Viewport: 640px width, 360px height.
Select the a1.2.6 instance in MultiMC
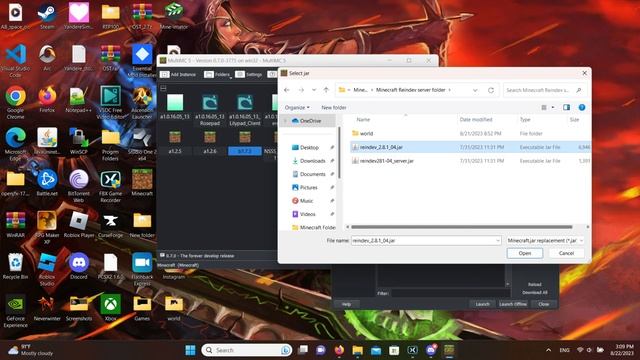[x=210, y=142]
